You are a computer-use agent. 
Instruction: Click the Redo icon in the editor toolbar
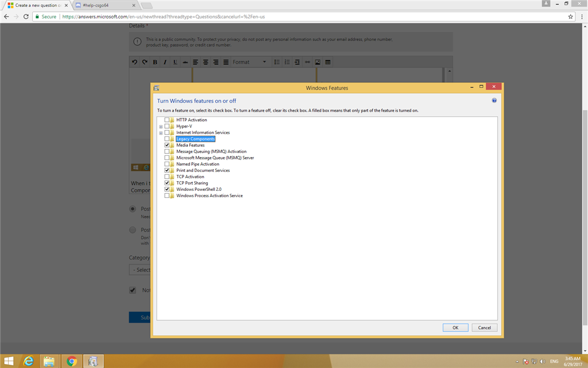pyautogui.click(x=145, y=62)
